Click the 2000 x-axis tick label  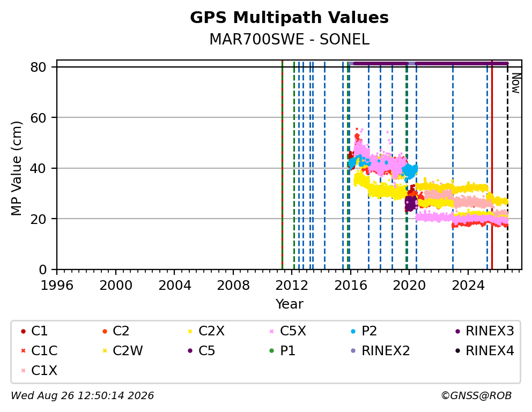coord(116,286)
